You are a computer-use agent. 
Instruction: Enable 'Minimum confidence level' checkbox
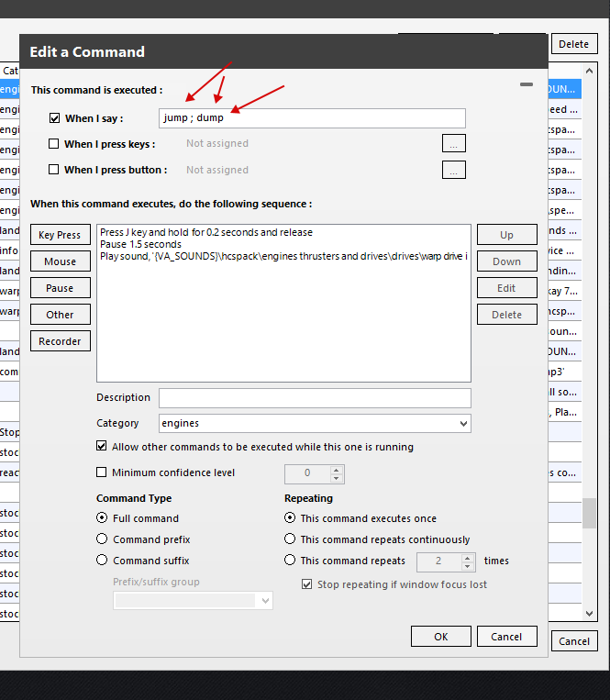[102, 472]
